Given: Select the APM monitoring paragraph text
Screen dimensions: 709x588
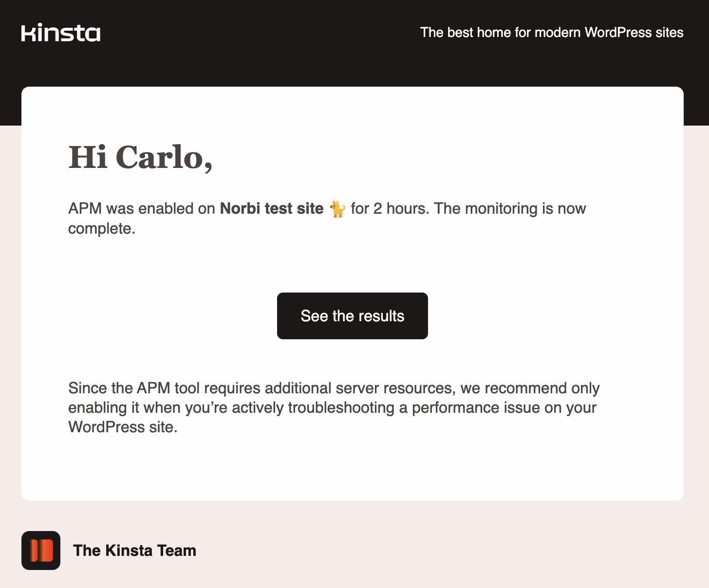Looking at the screenshot, I should tap(326, 218).
